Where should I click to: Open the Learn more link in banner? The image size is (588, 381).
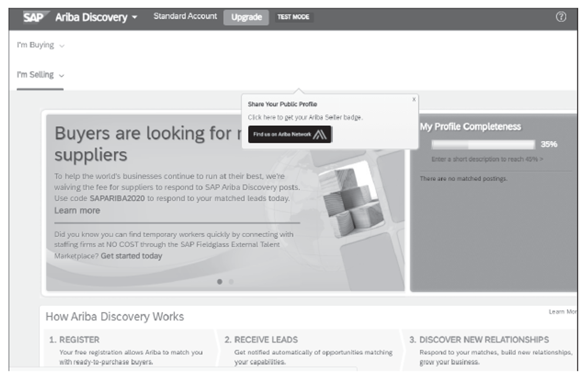pos(77,210)
